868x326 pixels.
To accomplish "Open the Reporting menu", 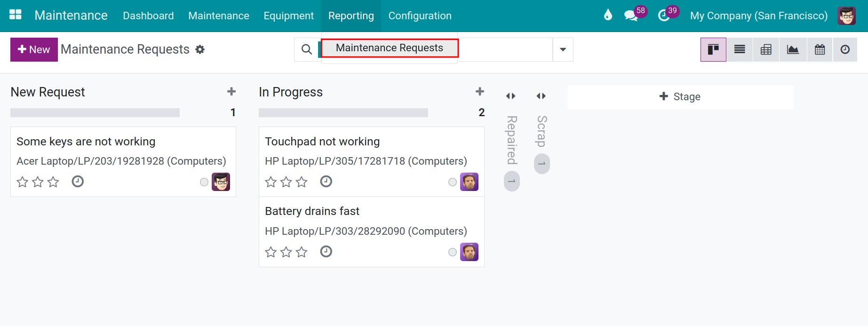I will 351,16.
